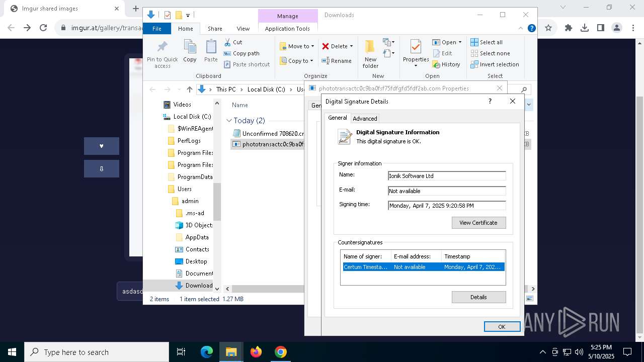The image size is (644, 362).
Task: Click the Signing time field
Action: [x=447, y=205]
